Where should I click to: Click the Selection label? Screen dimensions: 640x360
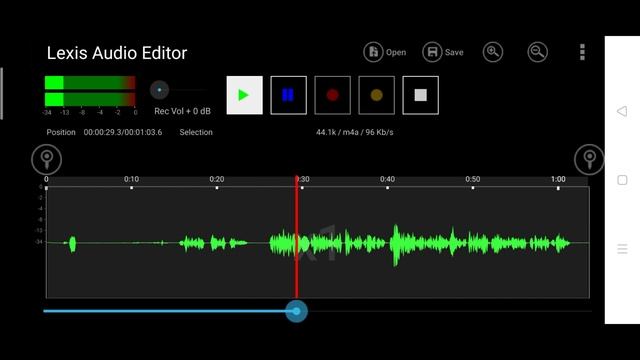pyautogui.click(x=196, y=132)
